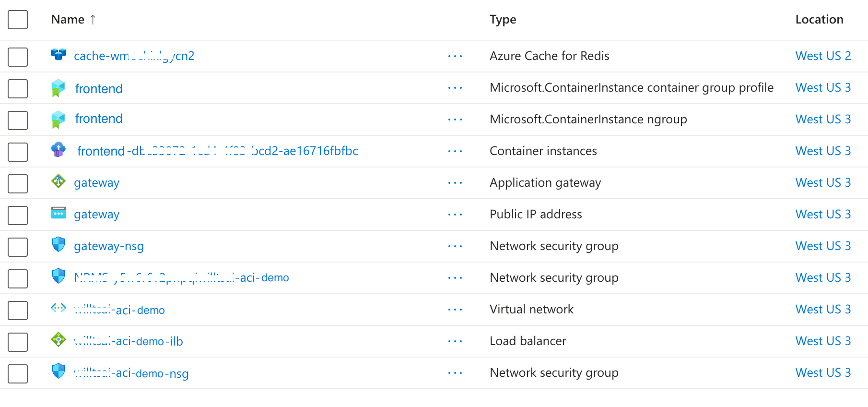The image size is (868, 407).
Task: Click the Application gateway resource icon
Action: [59, 181]
